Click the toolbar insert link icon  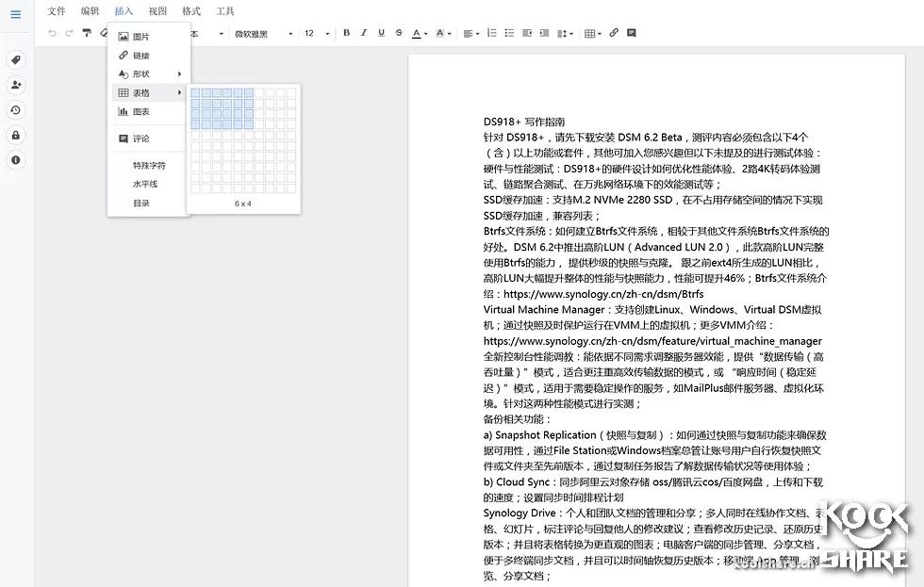pos(614,33)
